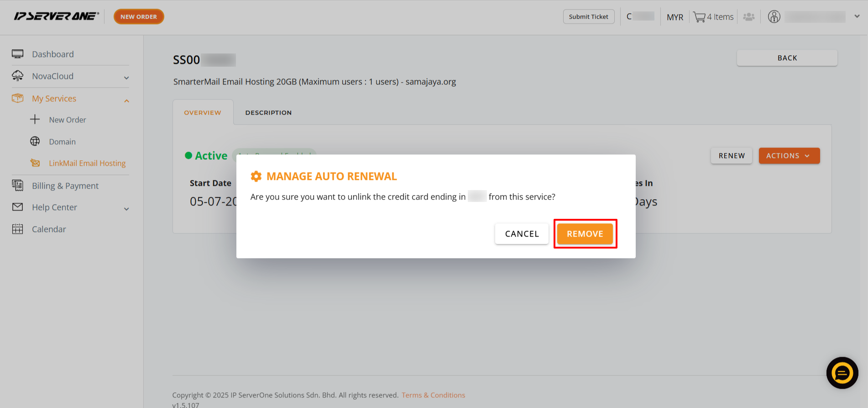Open the shopping cart icon

[x=699, y=17]
